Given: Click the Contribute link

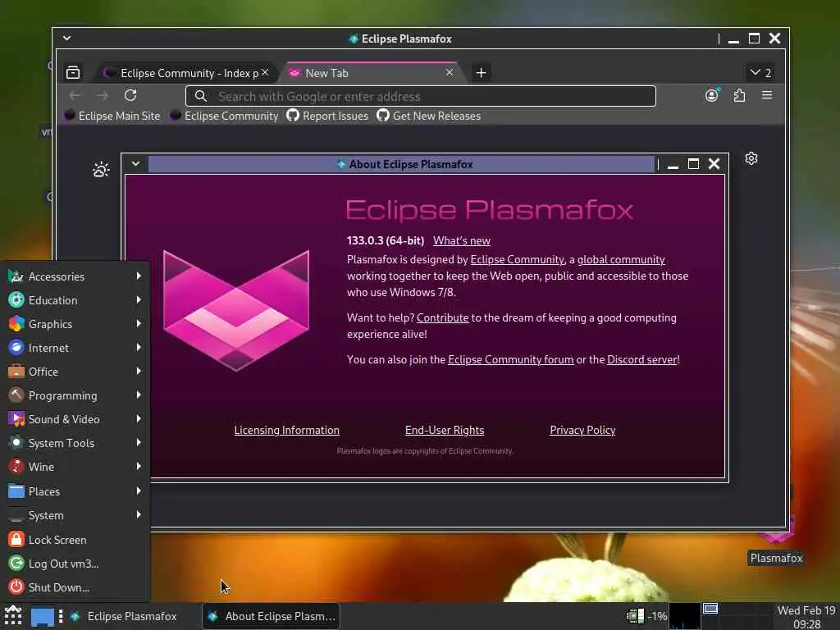Looking at the screenshot, I should pyautogui.click(x=442, y=317).
